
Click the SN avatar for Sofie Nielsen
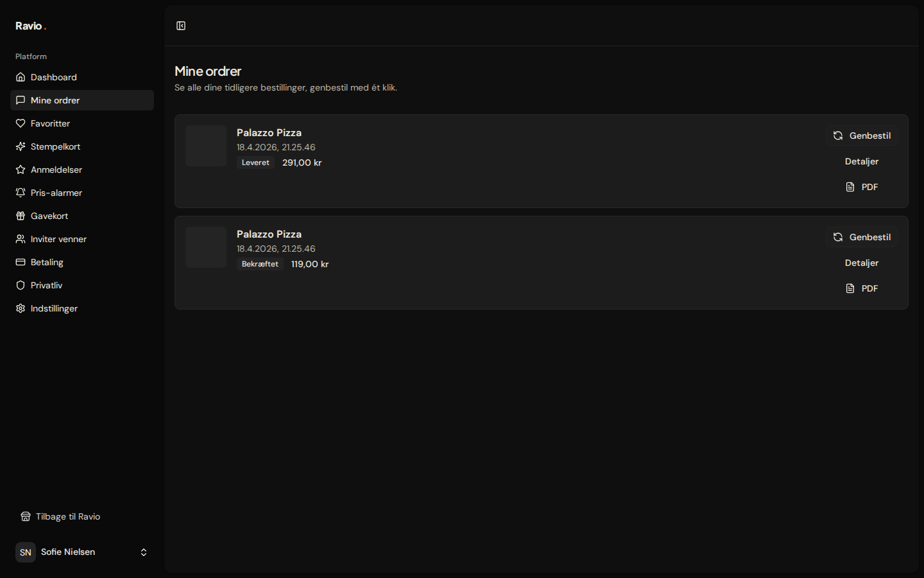pyautogui.click(x=26, y=552)
